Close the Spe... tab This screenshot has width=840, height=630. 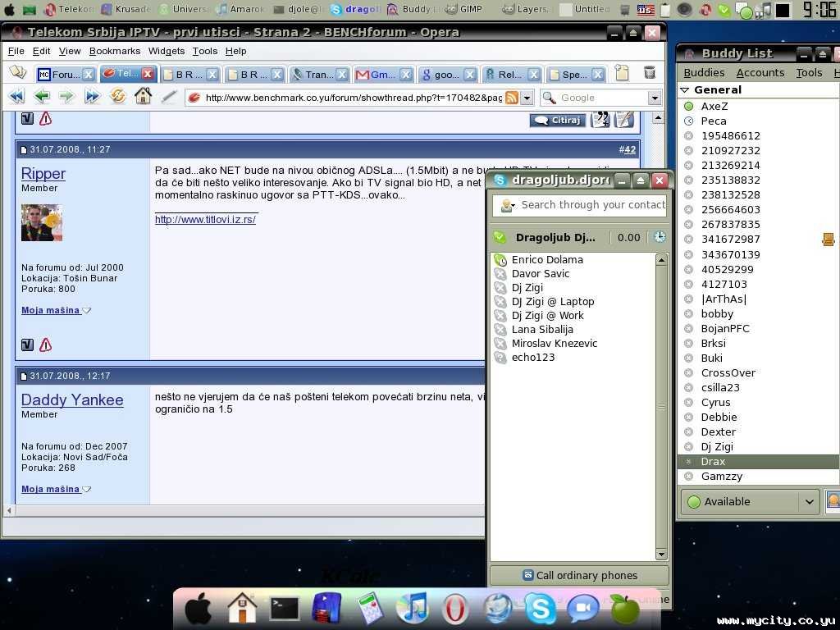pos(598,75)
